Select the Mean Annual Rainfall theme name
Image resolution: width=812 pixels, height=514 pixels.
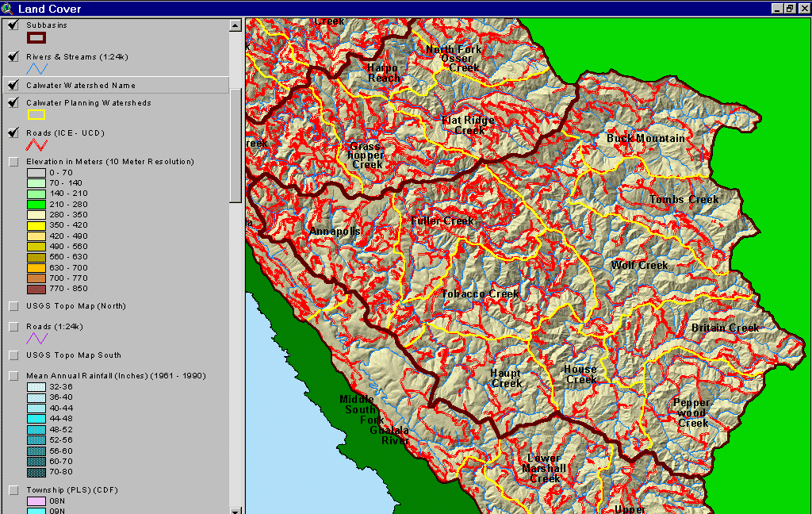click(116, 376)
